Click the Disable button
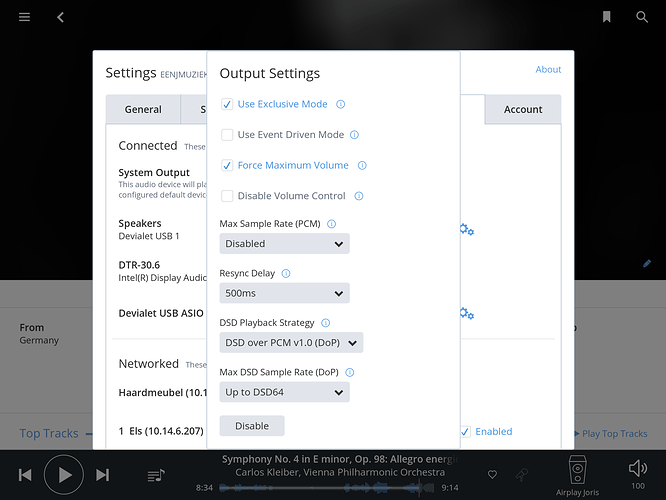The image size is (666, 500). 252,426
